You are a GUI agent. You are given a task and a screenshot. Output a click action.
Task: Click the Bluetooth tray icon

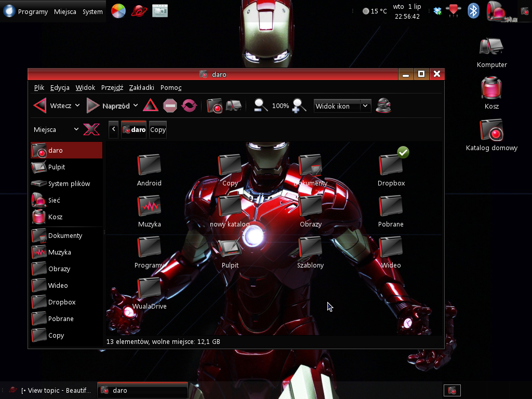(x=473, y=11)
